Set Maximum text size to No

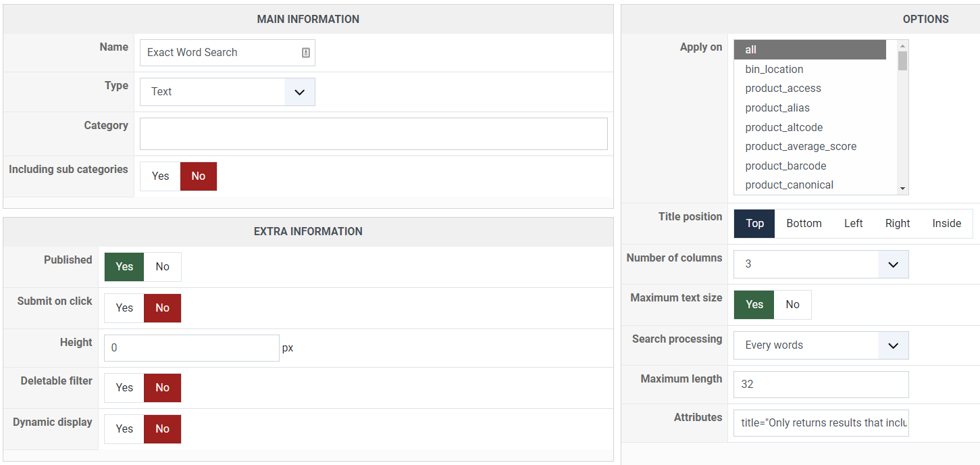coord(792,305)
